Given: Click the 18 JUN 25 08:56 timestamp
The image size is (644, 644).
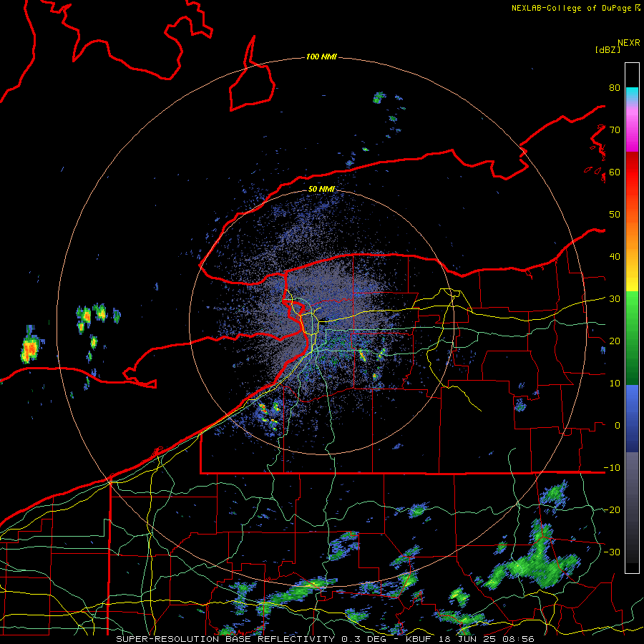Looking at the screenshot, I should tap(486, 639).
